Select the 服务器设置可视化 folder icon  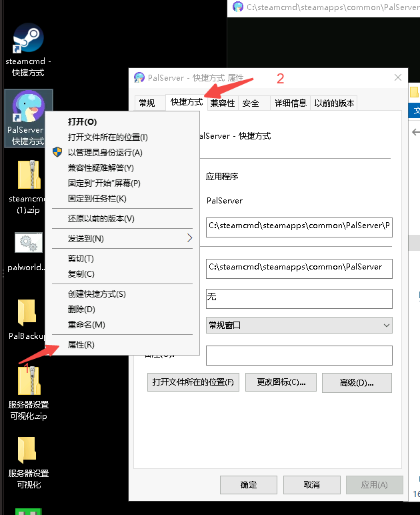tap(27, 450)
